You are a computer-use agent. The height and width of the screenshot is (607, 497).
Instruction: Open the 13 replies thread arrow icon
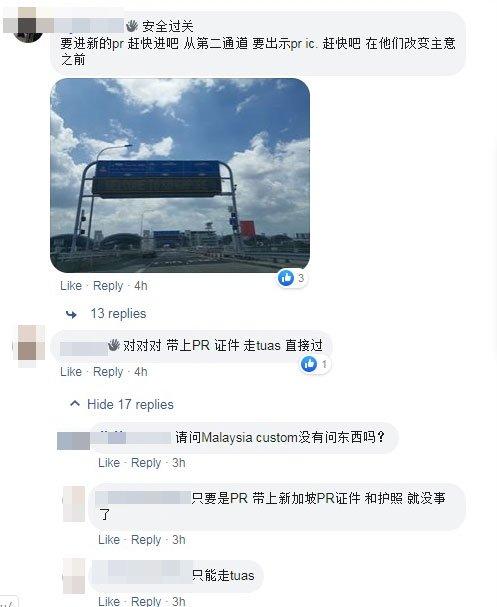click(71, 314)
